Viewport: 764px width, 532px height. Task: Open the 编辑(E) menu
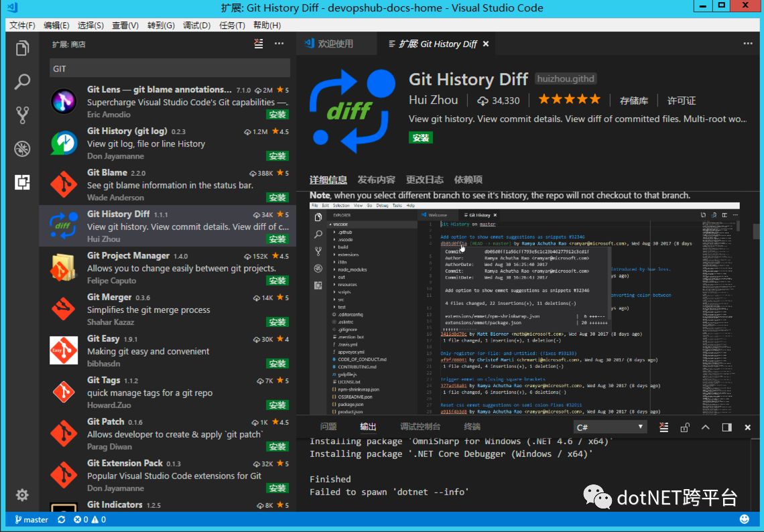click(56, 25)
